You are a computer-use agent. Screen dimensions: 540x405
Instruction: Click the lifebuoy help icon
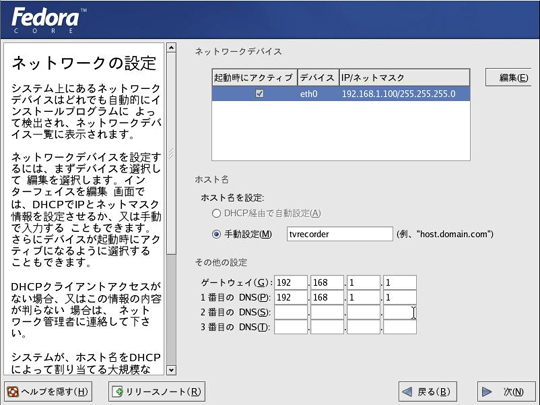coord(13,392)
